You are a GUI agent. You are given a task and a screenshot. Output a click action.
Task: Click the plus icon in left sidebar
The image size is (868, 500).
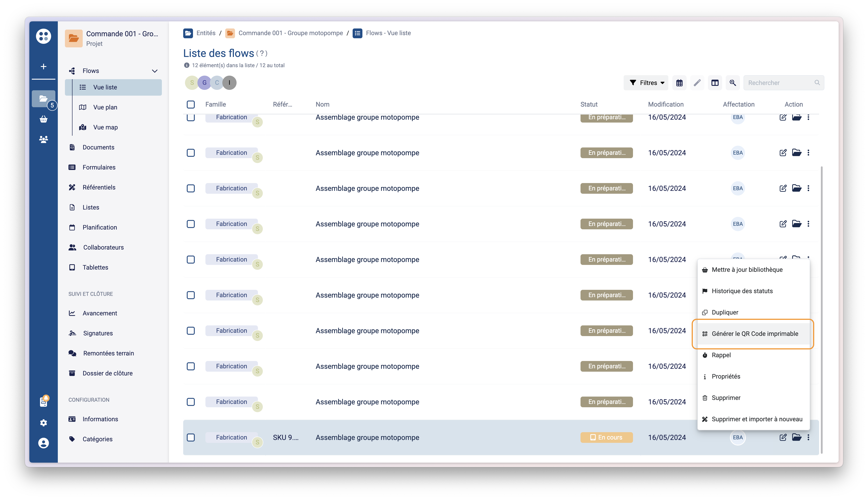click(x=43, y=67)
